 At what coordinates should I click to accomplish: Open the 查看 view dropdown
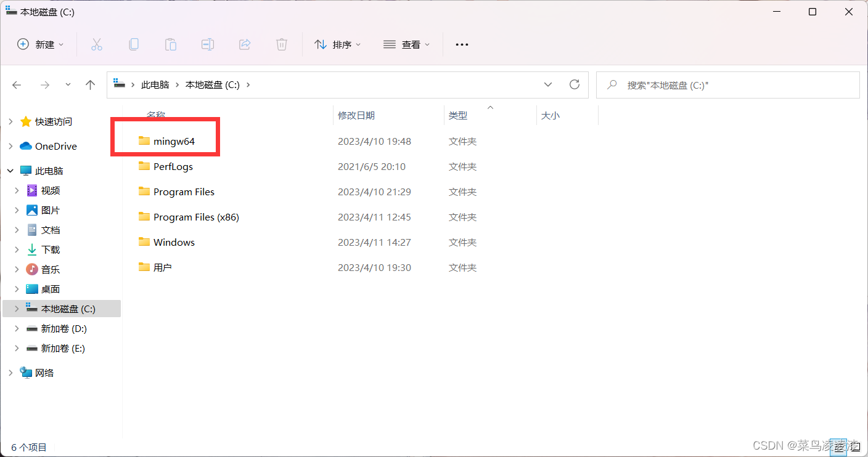click(407, 44)
